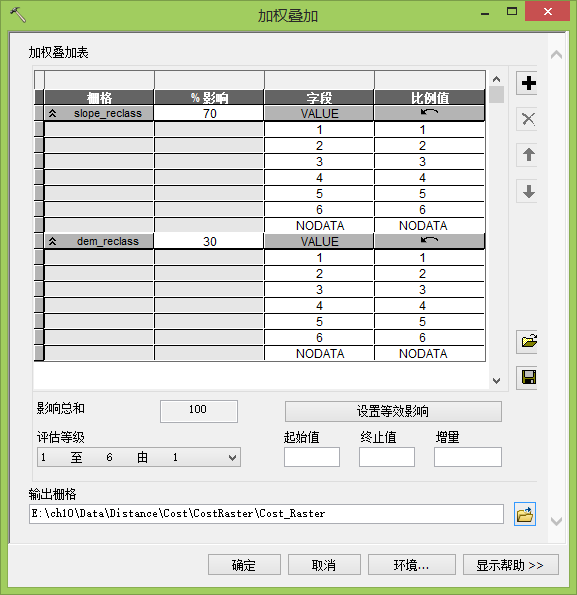Click the 字段 column header
The height and width of the screenshot is (595, 577).
[319, 98]
